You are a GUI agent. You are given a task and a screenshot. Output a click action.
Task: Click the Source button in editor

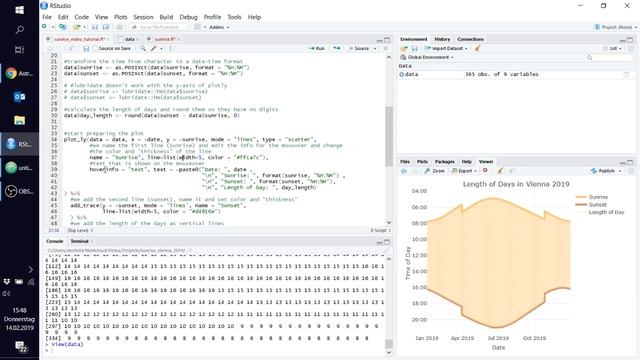pos(359,48)
